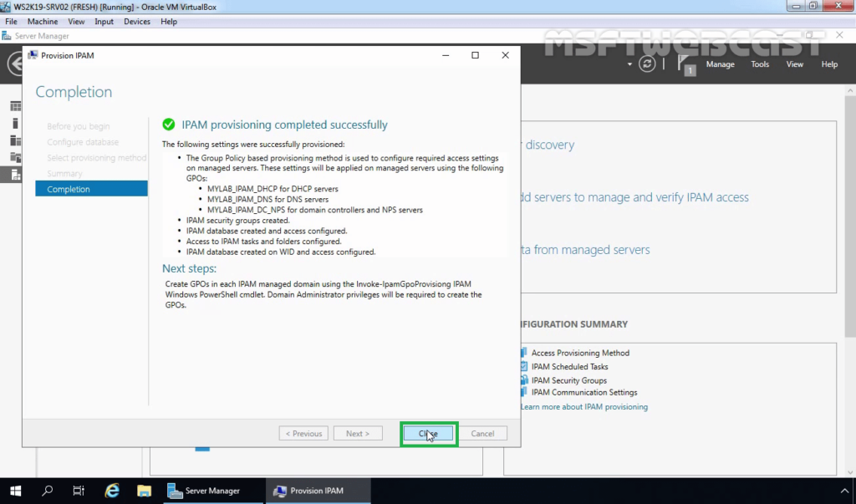Click the green success checkmark icon
Image resolution: width=856 pixels, height=504 pixels.
[169, 125]
